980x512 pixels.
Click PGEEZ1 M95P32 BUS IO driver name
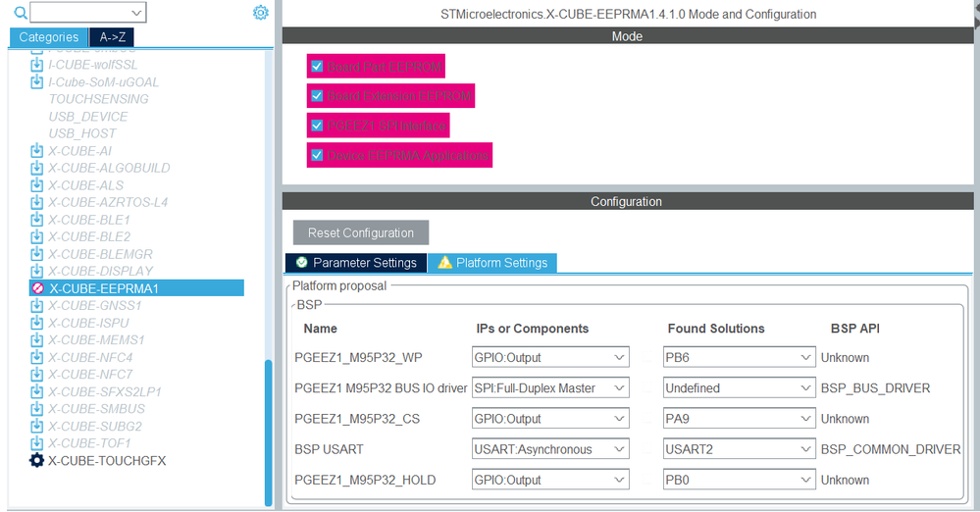point(381,388)
